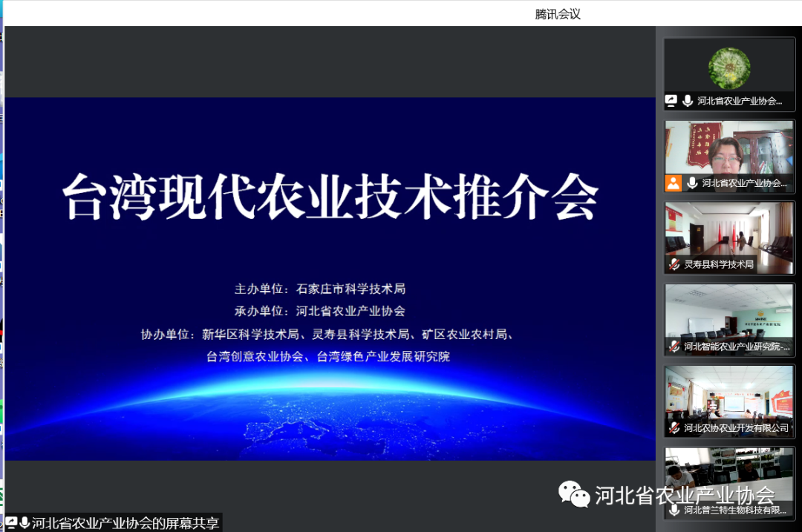The width and height of the screenshot is (802, 532).
Task: Click microphone icon on first 河北省农业产业协会 tile
Action: 688,101
